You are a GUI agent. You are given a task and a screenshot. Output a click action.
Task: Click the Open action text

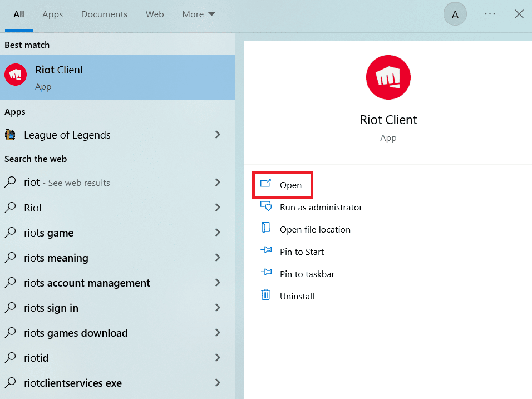coord(291,185)
